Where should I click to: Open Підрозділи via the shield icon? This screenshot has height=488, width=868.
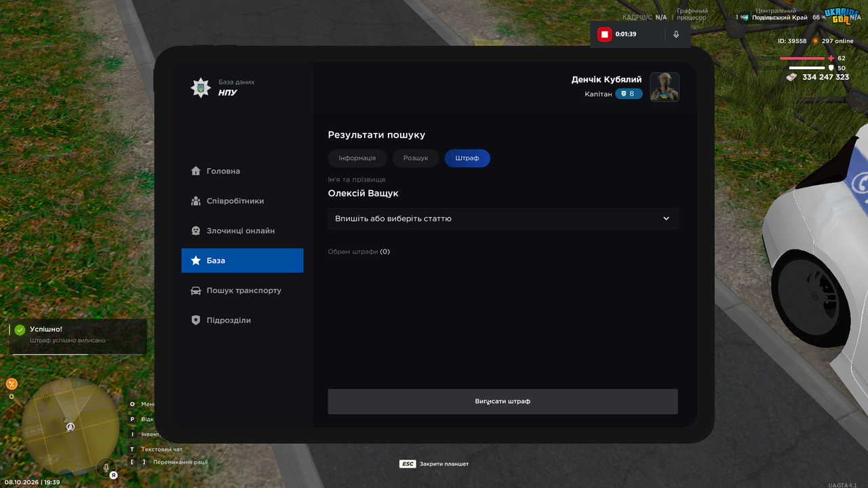click(196, 320)
